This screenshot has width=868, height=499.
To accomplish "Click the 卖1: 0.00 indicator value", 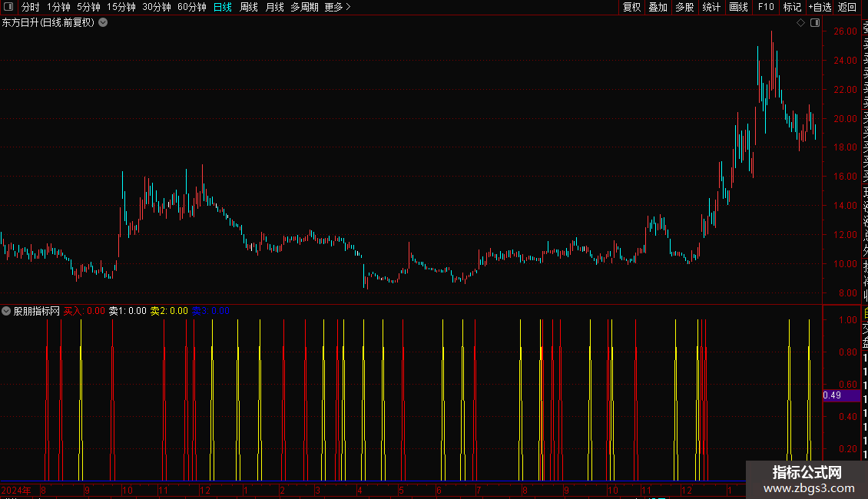I will tap(128, 311).
